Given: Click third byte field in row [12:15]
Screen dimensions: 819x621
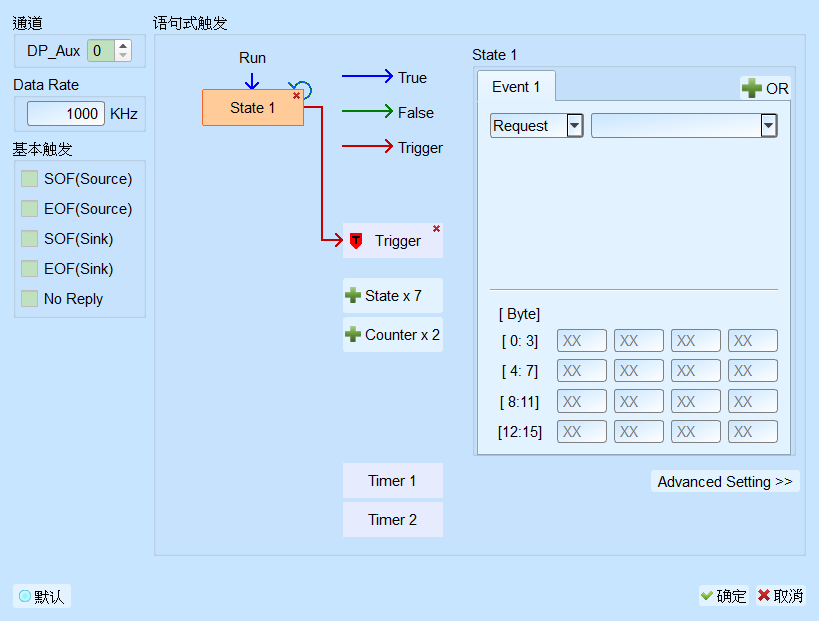Looking at the screenshot, I should tap(696, 431).
